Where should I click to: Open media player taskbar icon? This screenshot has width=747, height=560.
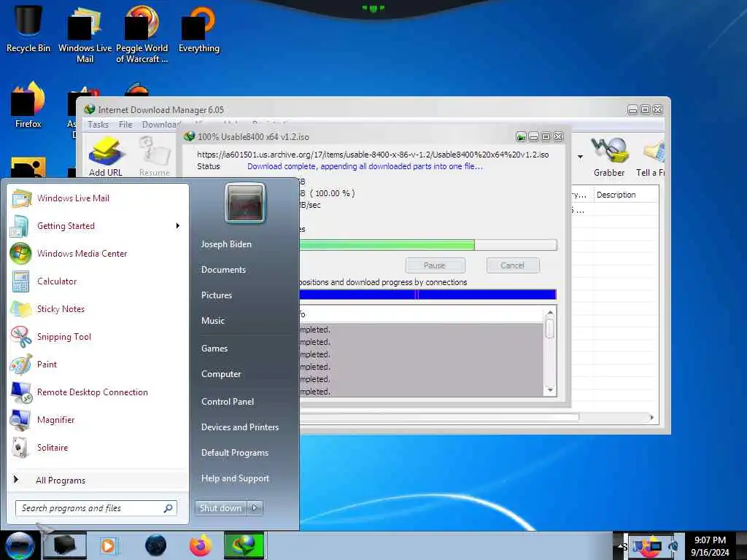tap(108, 545)
